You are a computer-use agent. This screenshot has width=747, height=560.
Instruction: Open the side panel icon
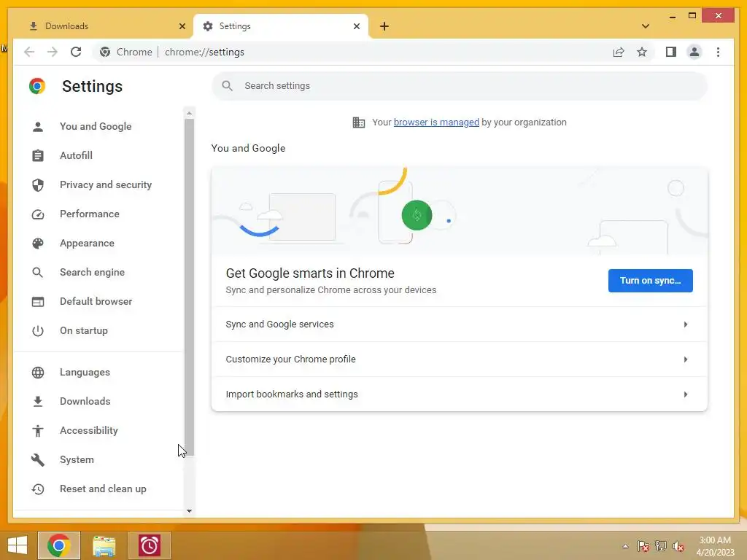671,52
